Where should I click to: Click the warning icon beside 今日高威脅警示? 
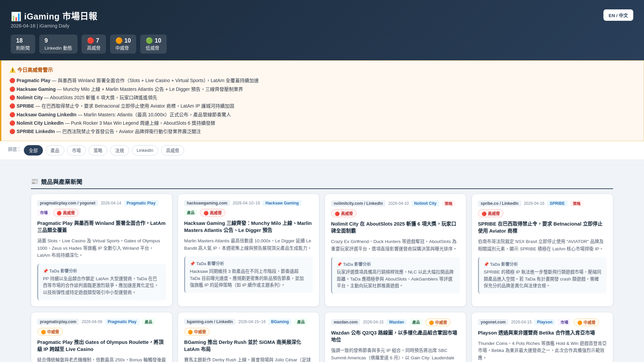pyautogui.click(x=12, y=70)
